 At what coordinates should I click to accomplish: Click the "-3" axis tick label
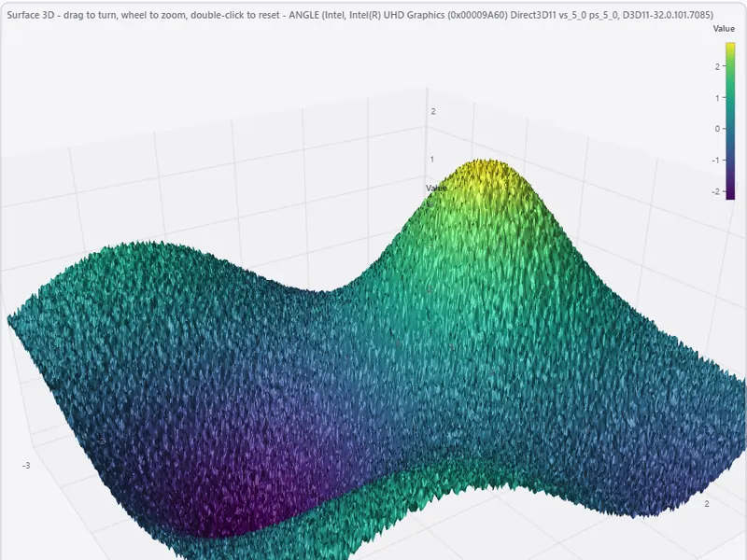pos(26,466)
